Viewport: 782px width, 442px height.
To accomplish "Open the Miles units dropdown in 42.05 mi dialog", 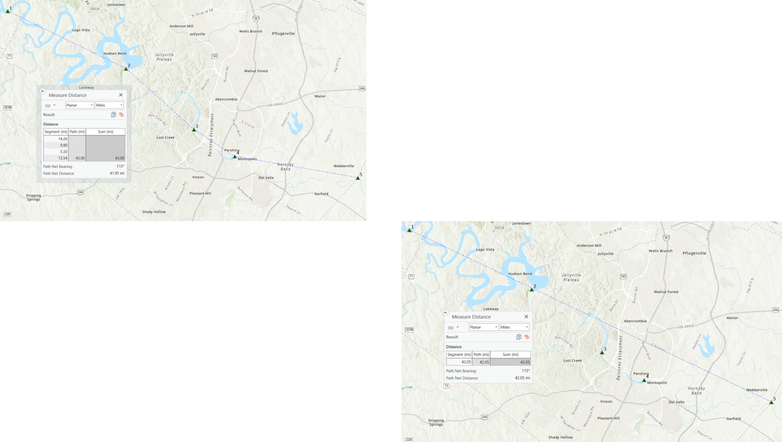I will (x=514, y=327).
